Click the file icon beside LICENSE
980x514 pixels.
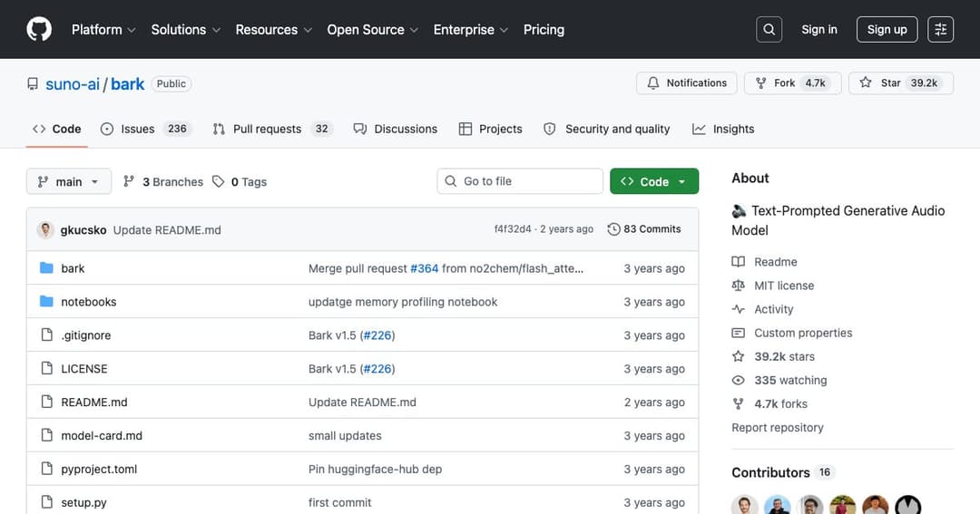point(47,368)
